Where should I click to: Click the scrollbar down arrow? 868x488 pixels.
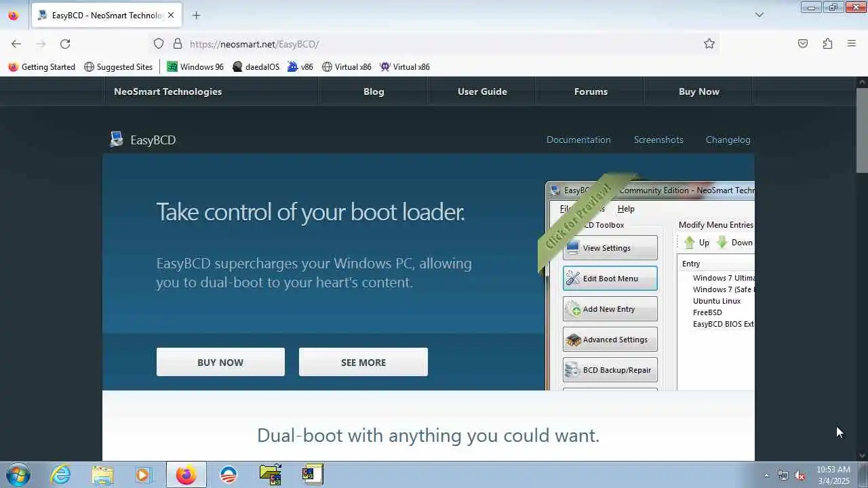(862, 455)
